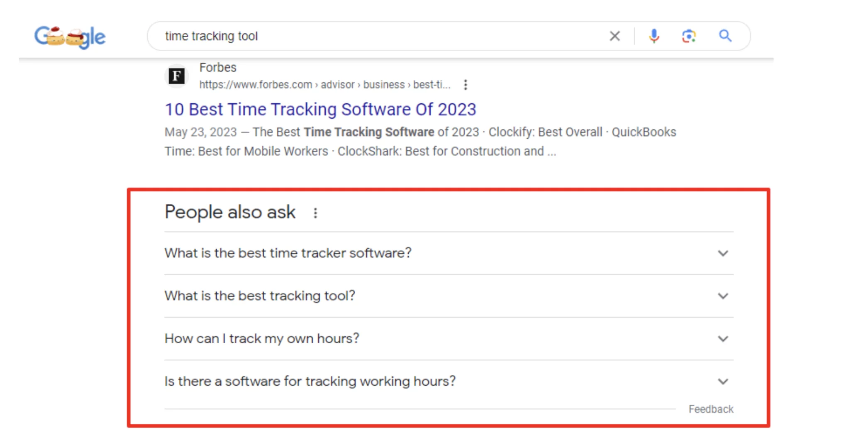
Task: Open People also ask three-dot options
Action: coord(315,213)
